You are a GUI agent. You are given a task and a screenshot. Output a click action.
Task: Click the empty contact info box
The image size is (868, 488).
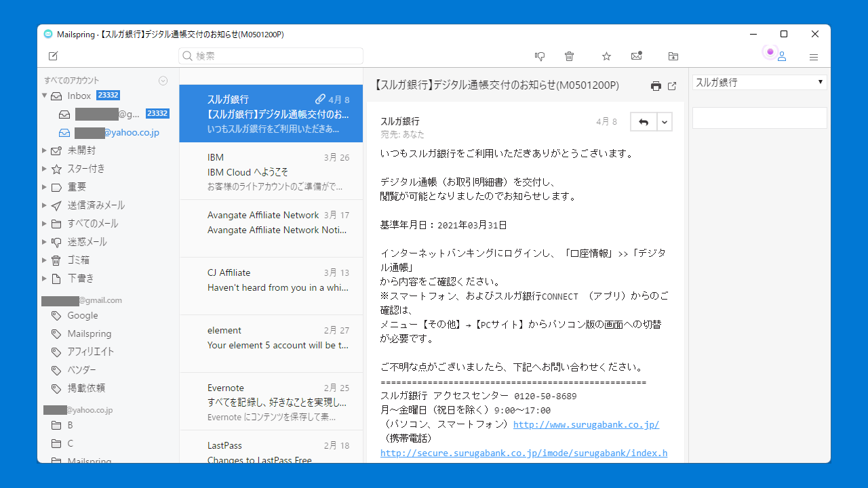[x=759, y=118]
